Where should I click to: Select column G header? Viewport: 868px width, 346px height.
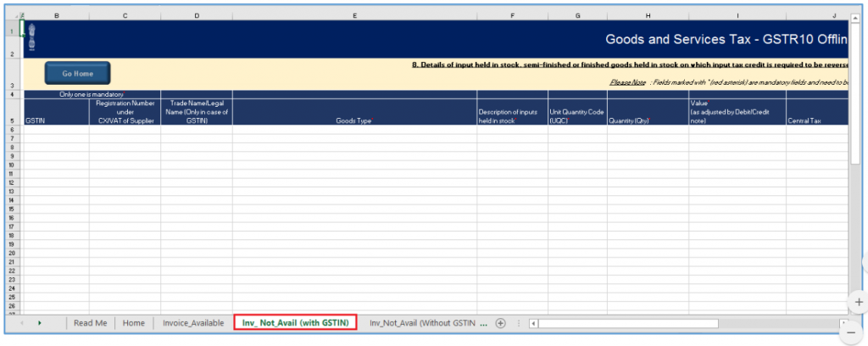(x=577, y=16)
